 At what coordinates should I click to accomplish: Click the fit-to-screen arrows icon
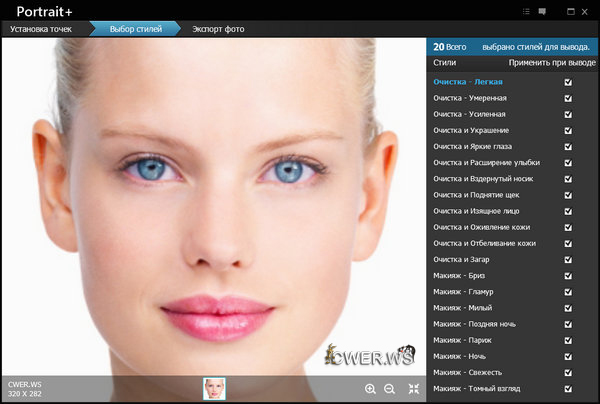414,388
